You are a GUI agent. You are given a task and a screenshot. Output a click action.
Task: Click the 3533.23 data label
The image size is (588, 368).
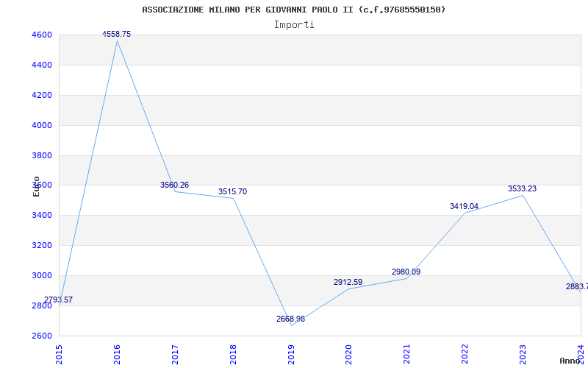(523, 188)
